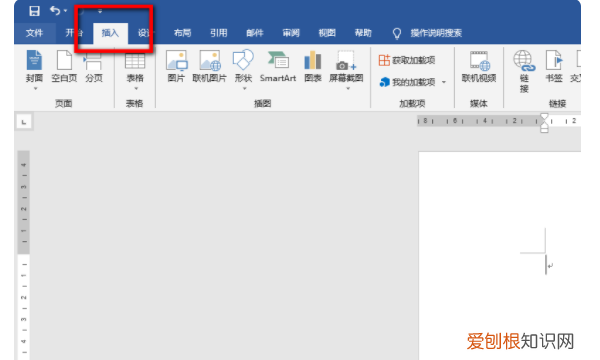The width and height of the screenshot is (600, 360).
Task: Click the lightbulb Tell Me icon
Action: click(x=397, y=33)
